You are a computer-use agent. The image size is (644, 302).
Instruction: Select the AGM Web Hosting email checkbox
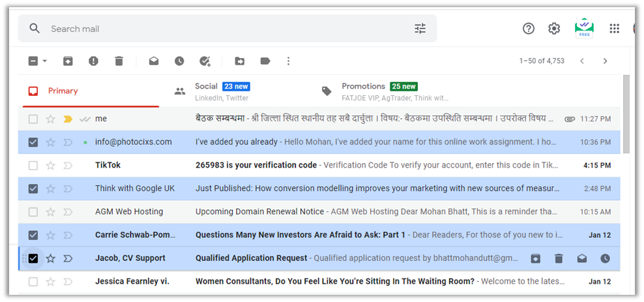click(x=33, y=212)
